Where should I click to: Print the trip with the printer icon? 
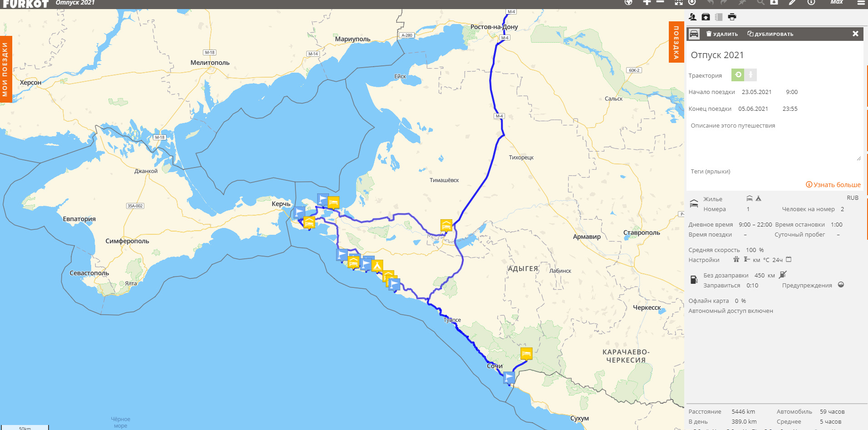pos(732,17)
